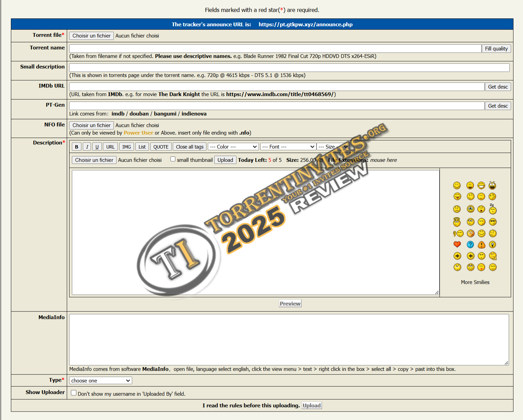523x420 pixels.
Task: Insert the big toothy grin smiley
Action: (x=481, y=185)
